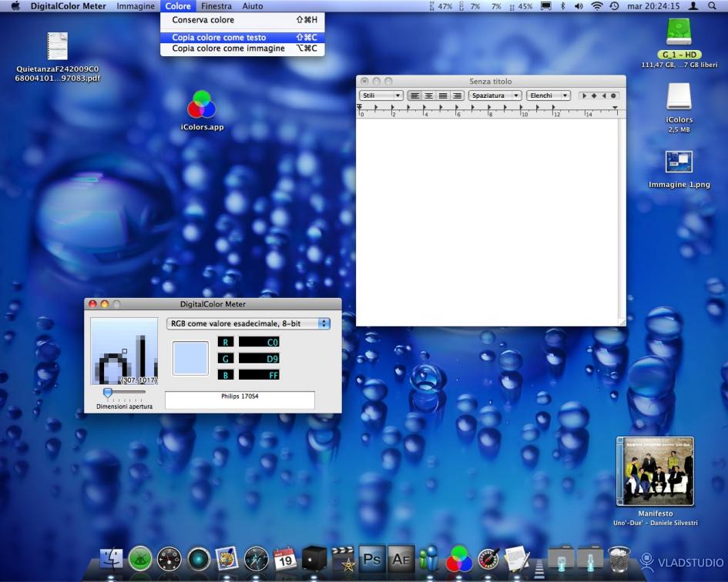This screenshot has height=582, width=728.
Task: Open the Dashboard gauge icon in dock
Action: point(169,558)
